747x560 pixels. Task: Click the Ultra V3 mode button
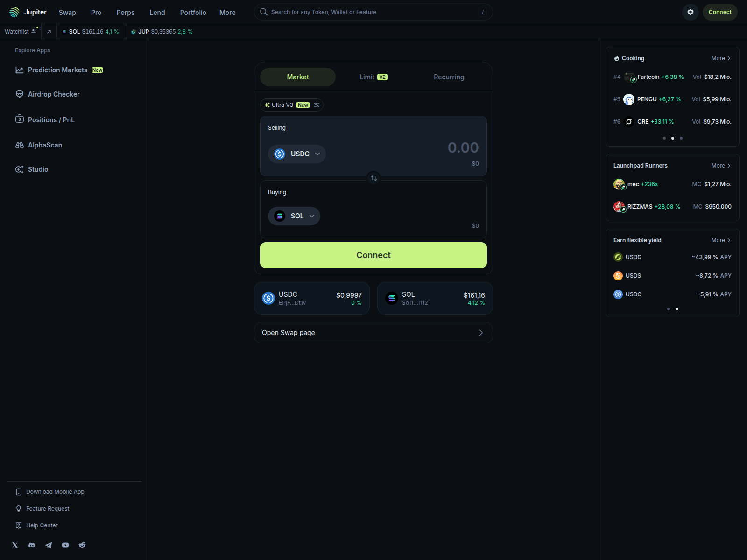pyautogui.click(x=292, y=105)
